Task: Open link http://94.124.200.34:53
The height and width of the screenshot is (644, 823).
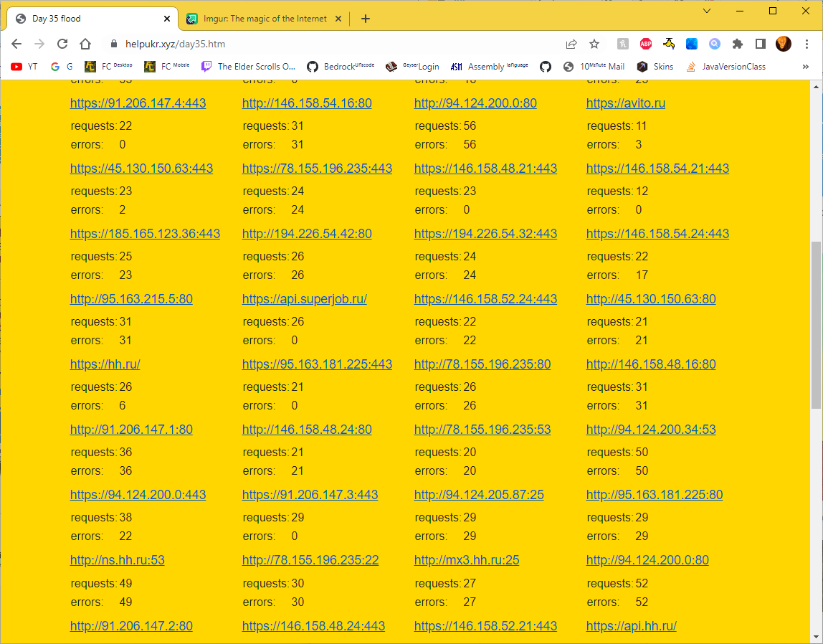Action: [x=651, y=430]
